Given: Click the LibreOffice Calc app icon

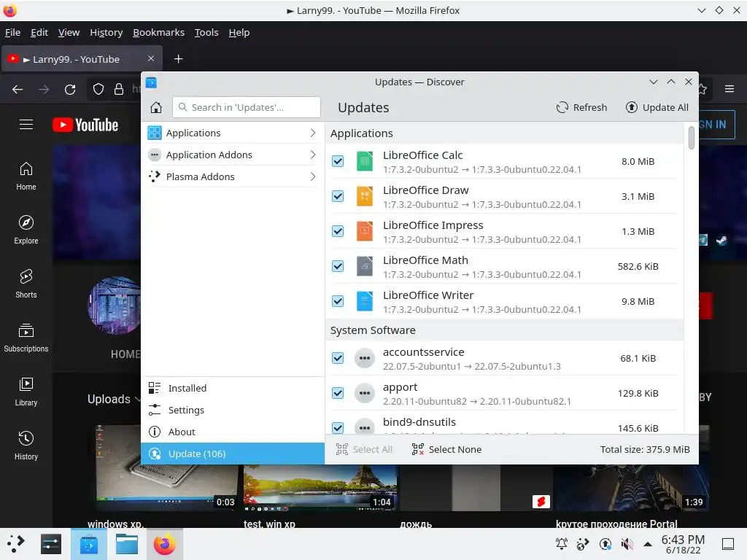Looking at the screenshot, I should coord(365,161).
